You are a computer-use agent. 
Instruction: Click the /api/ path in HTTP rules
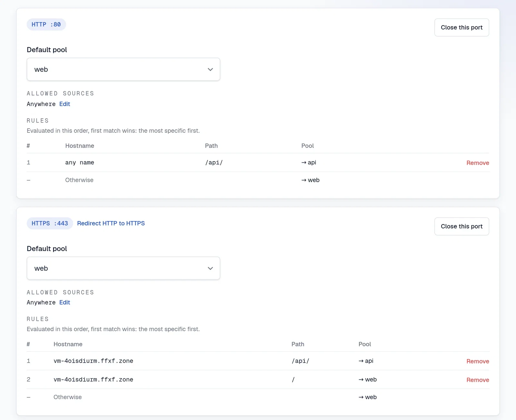(214, 162)
